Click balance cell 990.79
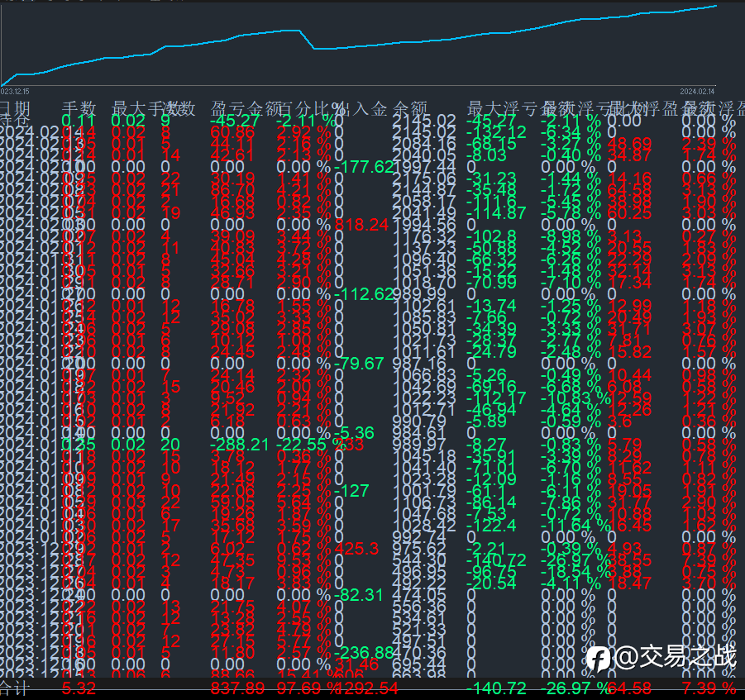The width and height of the screenshot is (745, 700). coord(419,421)
